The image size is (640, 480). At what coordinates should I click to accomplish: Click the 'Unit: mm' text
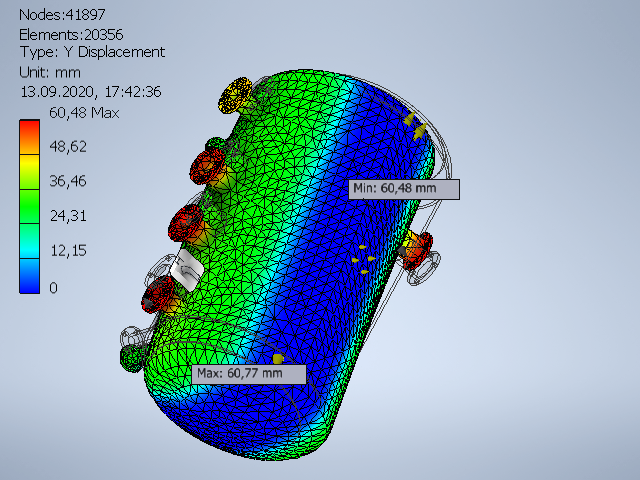pyautogui.click(x=50, y=73)
